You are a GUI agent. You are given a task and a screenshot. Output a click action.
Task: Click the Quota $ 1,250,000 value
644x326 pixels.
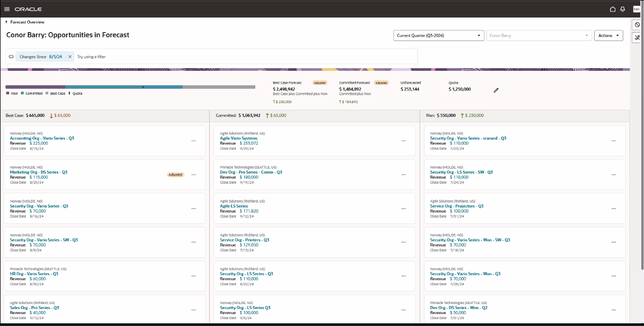coord(460,89)
